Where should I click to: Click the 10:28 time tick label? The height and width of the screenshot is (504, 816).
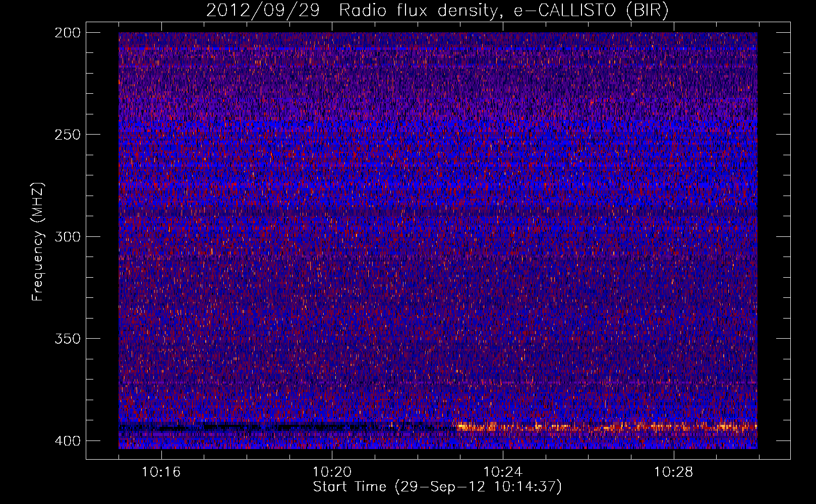click(674, 472)
